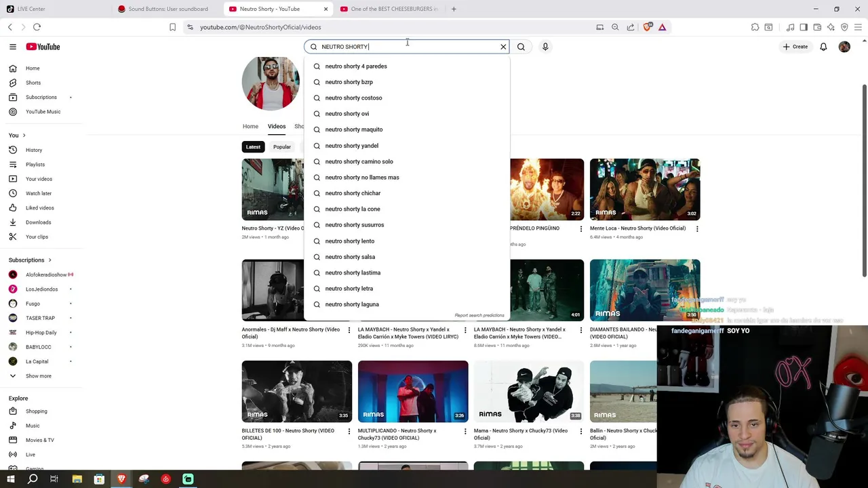Start voice search with the microphone
Screen dimensions: 868x488
click(x=545, y=47)
